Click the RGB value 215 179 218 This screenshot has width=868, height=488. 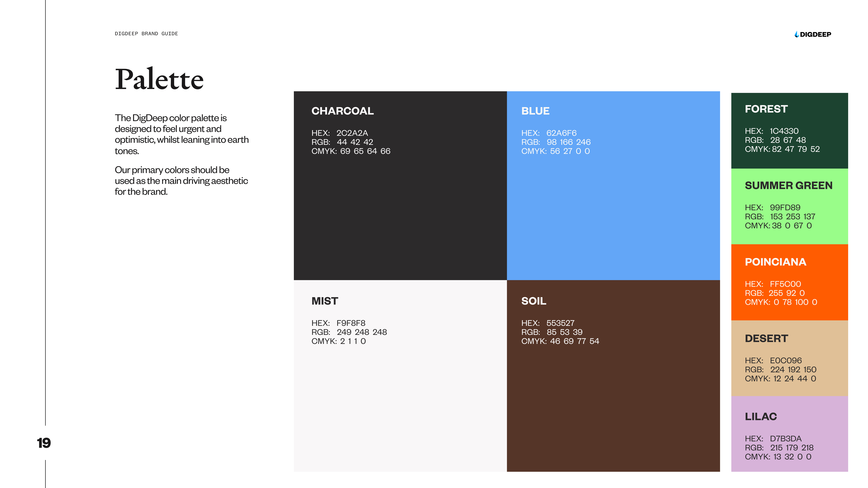click(x=792, y=448)
